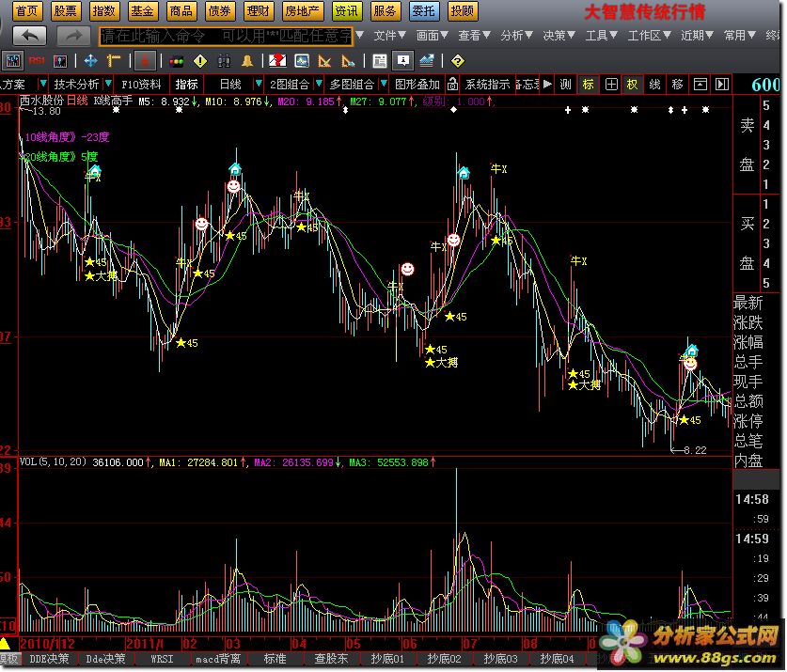Click the info speech-bubble toolbar icon

click(403, 61)
